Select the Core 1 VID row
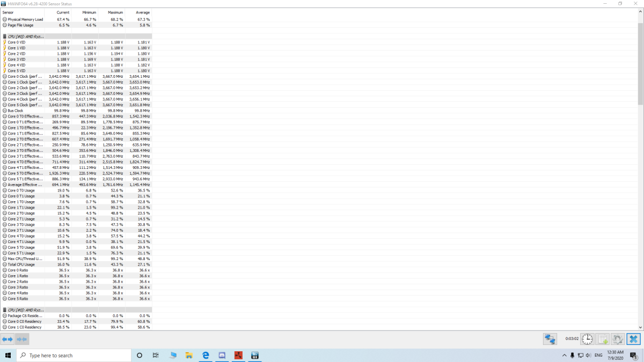 coord(76,48)
